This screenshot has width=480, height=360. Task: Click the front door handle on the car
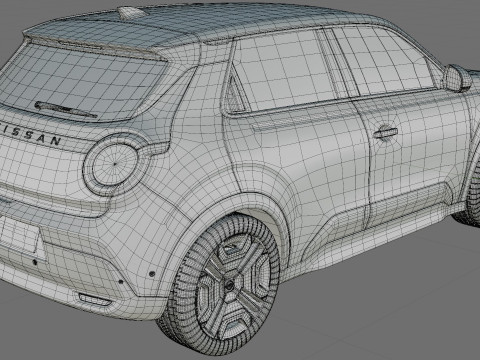[x=385, y=132]
